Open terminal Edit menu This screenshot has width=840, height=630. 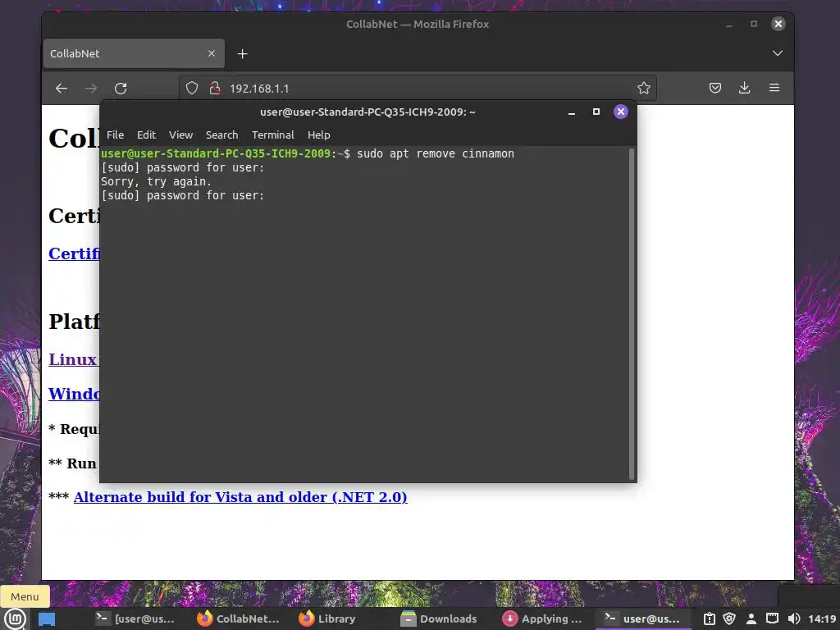(x=146, y=135)
